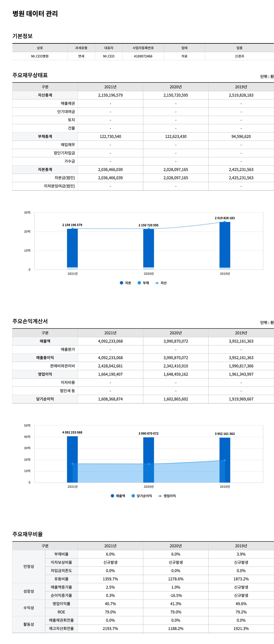The image size is (274, 644).
Task: Click the 2019년 자본 bar
Action: point(225,245)
